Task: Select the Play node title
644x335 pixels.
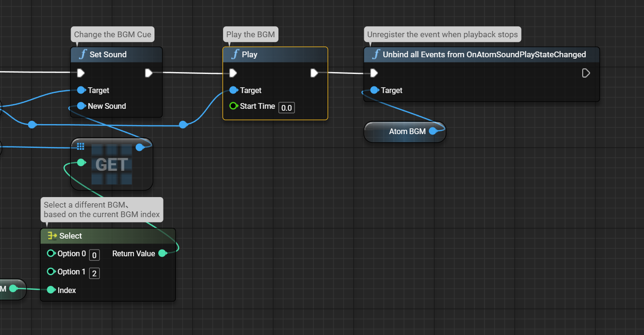Action: coord(249,54)
